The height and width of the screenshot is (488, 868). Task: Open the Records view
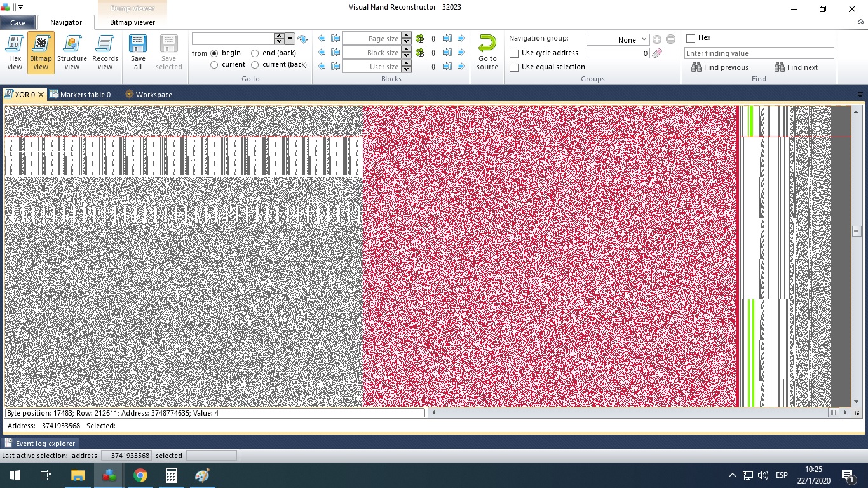click(105, 53)
